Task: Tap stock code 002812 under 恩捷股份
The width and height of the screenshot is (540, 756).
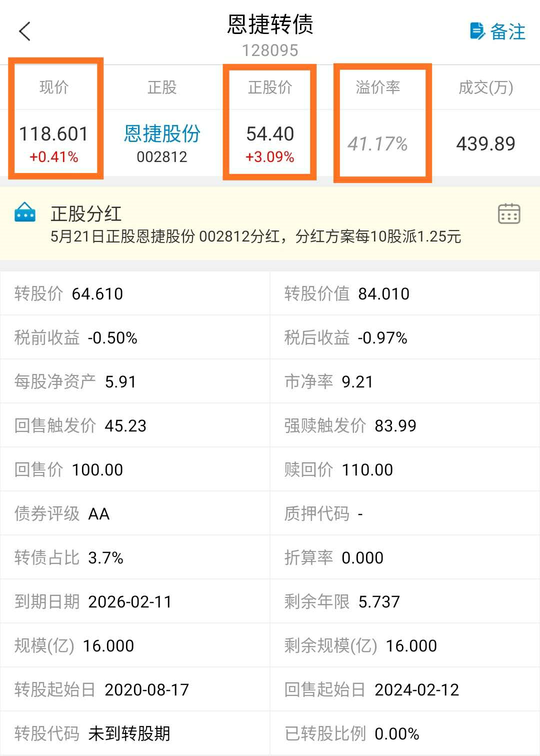Action: coord(162,157)
